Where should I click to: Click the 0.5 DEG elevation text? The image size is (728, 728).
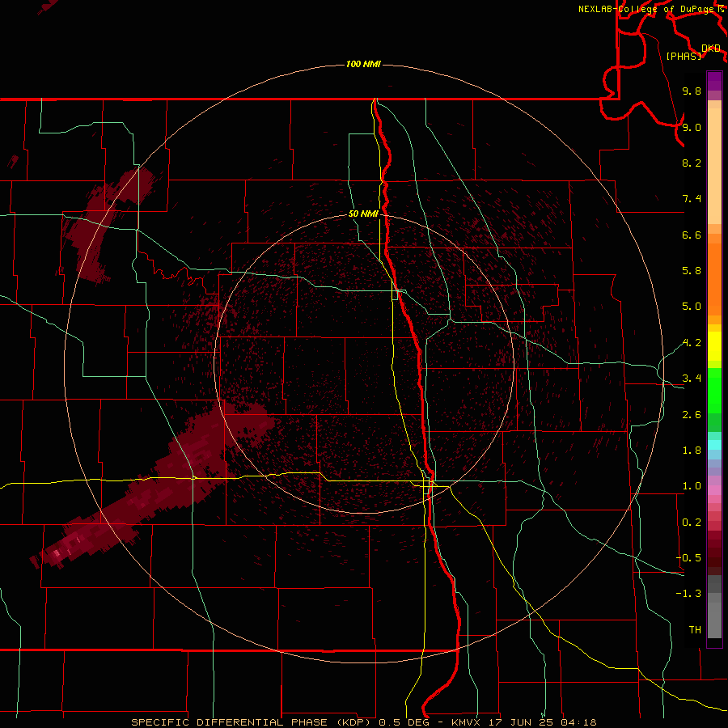(403, 722)
